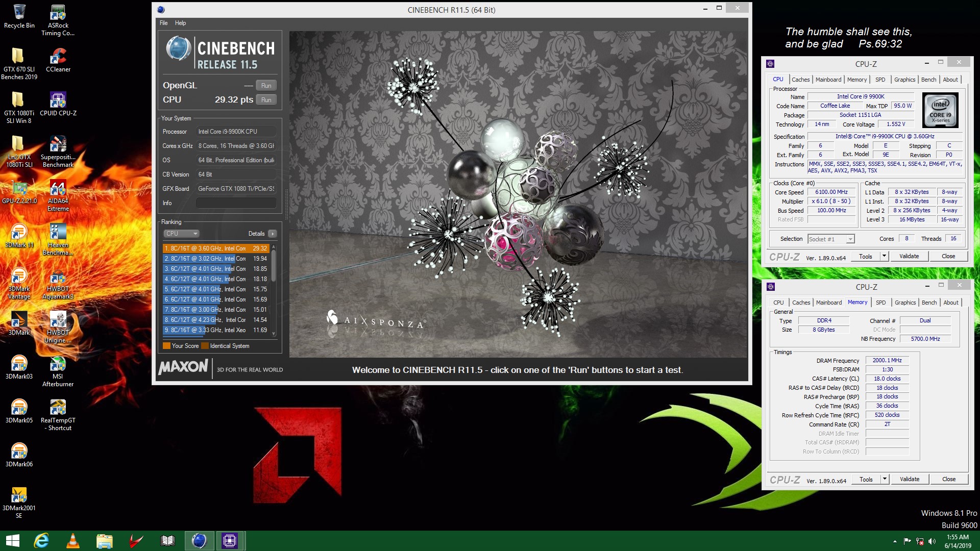The image size is (980, 551).
Task: Open Cinebench Help menu
Action: pos(180,23)
